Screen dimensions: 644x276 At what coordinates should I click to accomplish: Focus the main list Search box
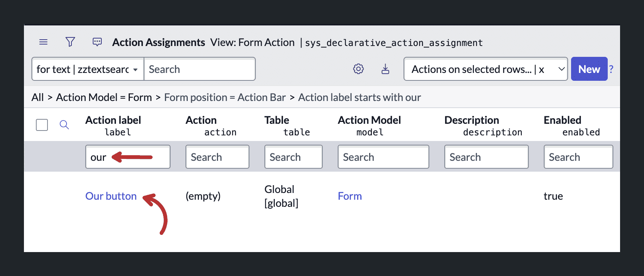pos(199,69)
